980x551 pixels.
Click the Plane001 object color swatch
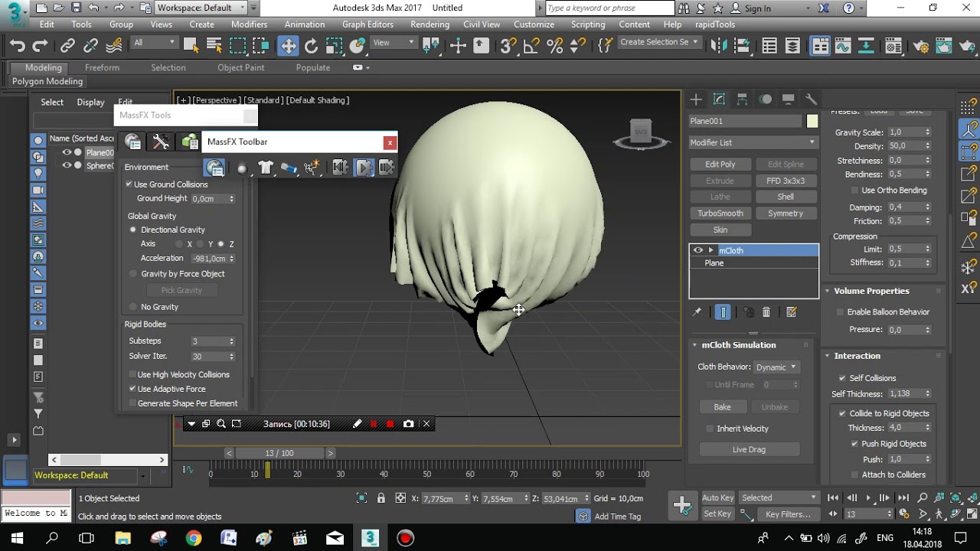pos(812,121)
